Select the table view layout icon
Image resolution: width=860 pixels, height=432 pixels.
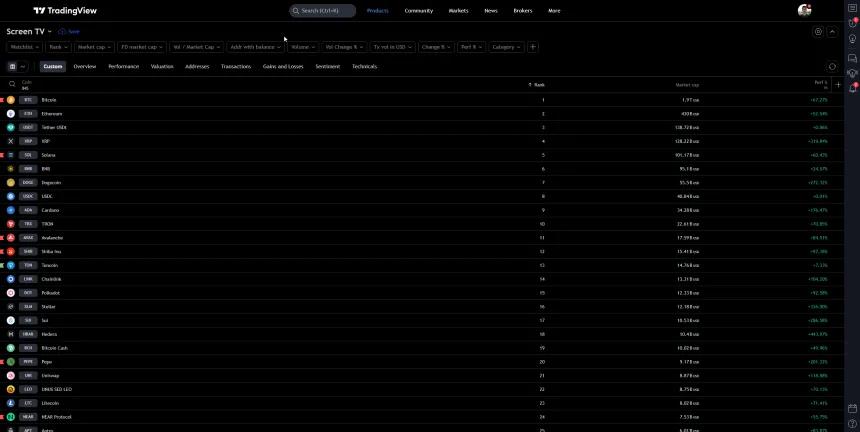(13, 66)
